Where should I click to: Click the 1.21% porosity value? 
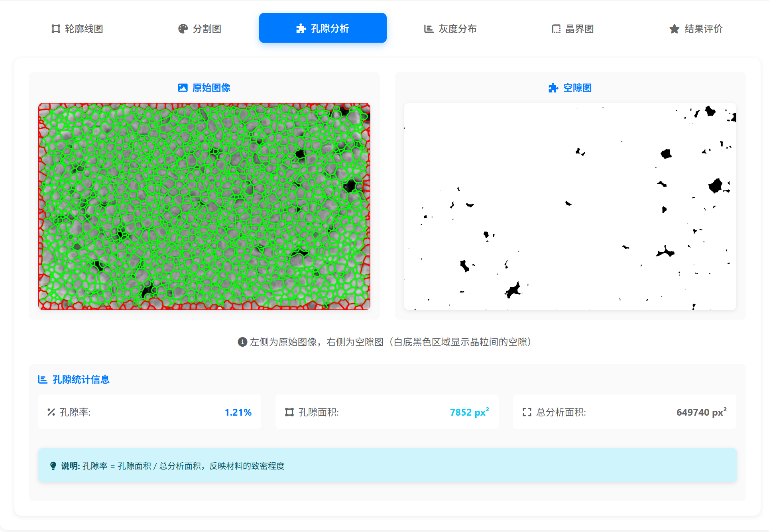(238, 412)
